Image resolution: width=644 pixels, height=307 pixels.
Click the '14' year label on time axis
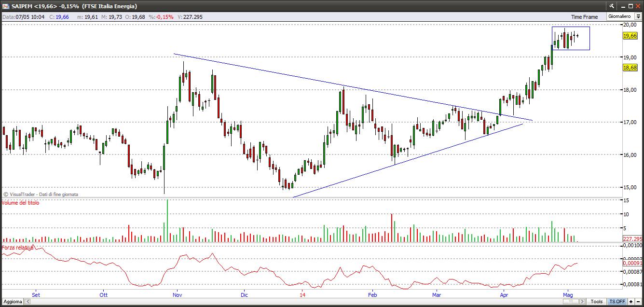pyautogui.click(x=302, y=294)
